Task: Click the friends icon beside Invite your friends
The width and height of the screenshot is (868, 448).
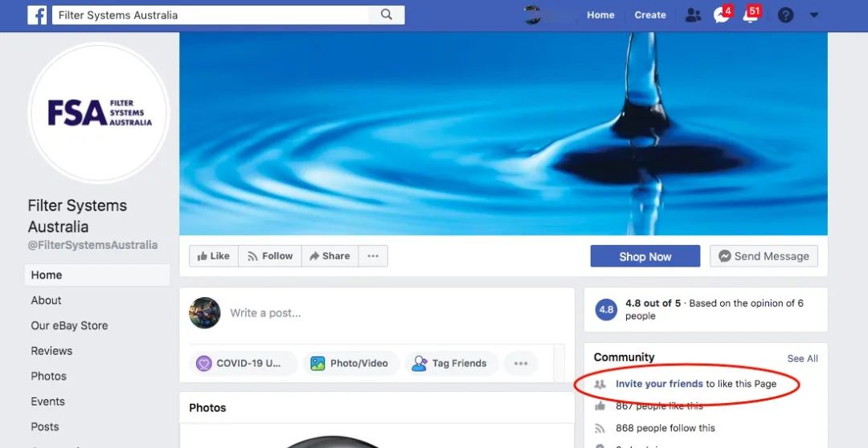Action: (x=600, y=384)
